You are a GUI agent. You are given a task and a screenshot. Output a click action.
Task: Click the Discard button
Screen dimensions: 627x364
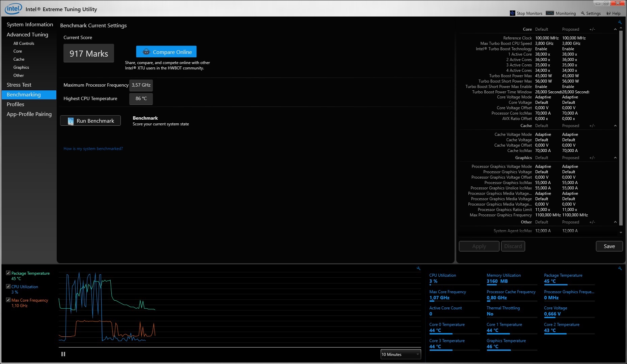pyautogui.click(x=513, y=246)
